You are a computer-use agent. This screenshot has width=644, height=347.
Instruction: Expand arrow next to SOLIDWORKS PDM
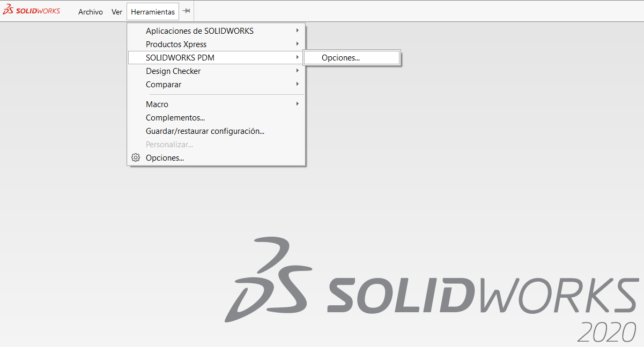(297, 57)
